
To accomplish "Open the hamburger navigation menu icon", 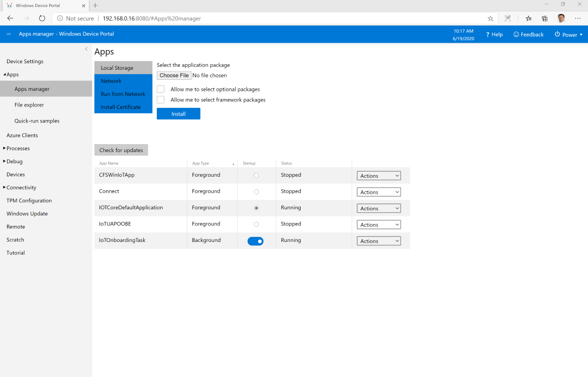I will pyautogui.click(x=9, y=34).
